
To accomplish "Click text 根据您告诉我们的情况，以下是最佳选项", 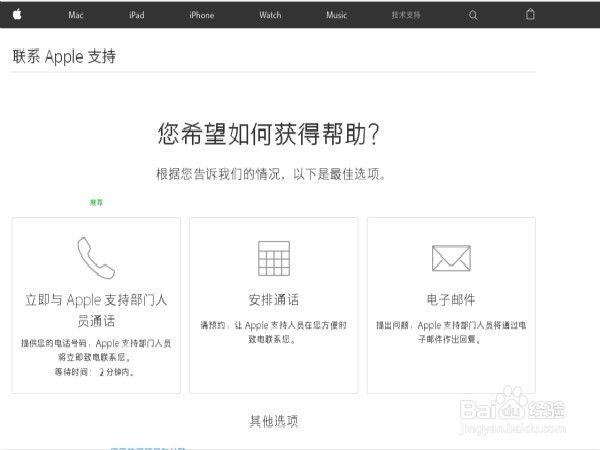I will (x=271, y=174).
